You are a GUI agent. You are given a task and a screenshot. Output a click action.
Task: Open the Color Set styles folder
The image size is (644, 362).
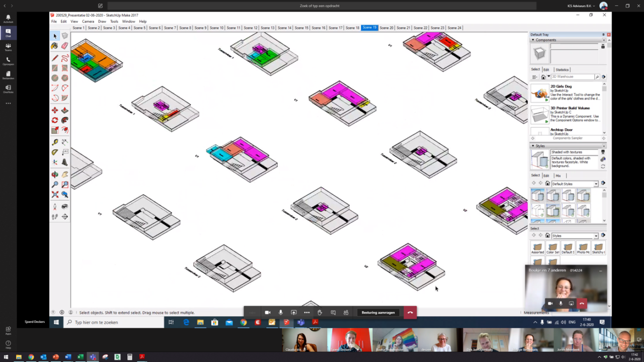[552, 248]
